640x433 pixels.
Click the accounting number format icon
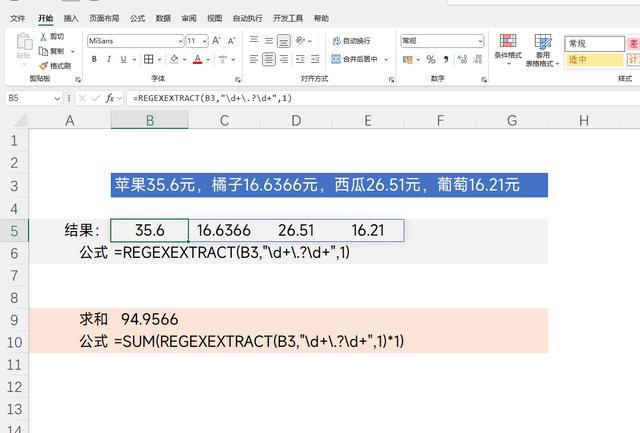(407, 60)
